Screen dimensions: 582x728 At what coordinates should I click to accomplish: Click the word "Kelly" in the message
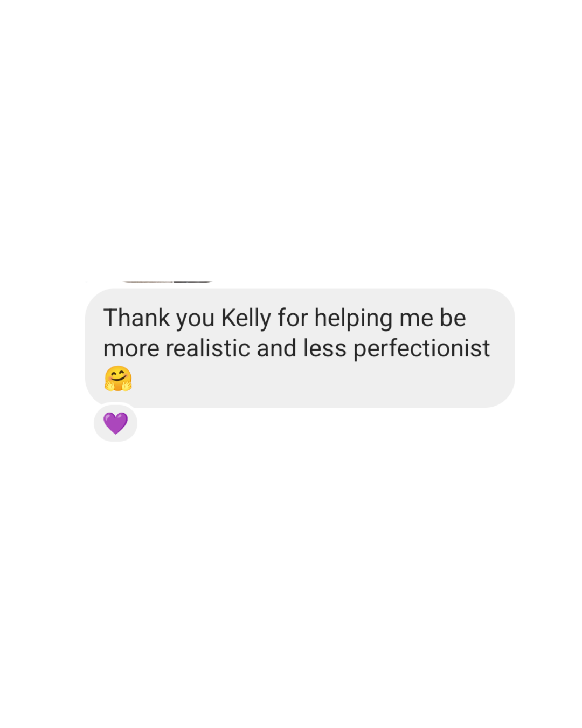click(x=246, y=318)
